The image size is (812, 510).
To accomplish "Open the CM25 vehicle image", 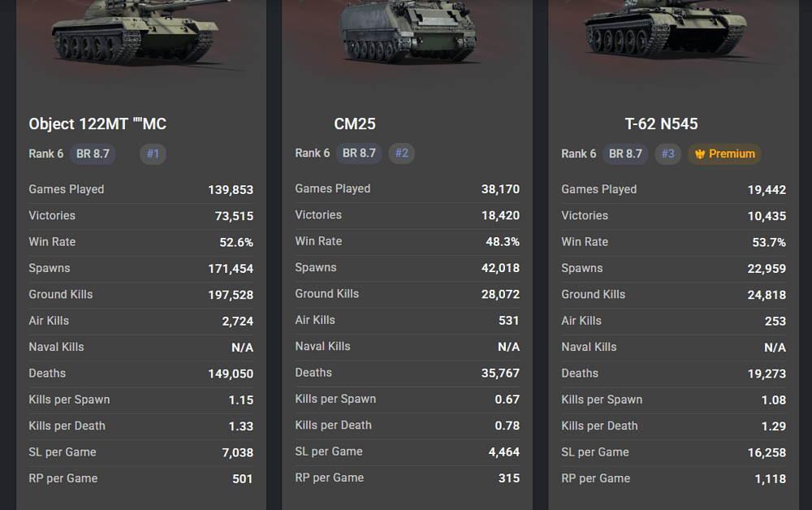I will coord(407,32).
